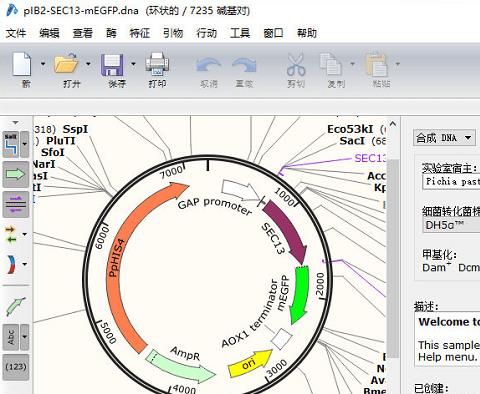Click the Cut scissors icon
480x394 pixels.
pyautogui.click(x=296, y=64)
